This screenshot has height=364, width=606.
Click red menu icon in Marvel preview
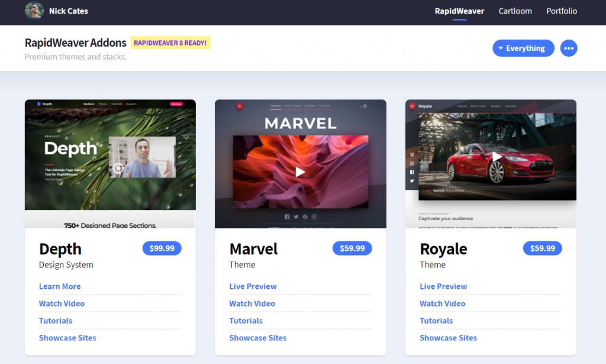pyautogui.click(x=240, y=106)
